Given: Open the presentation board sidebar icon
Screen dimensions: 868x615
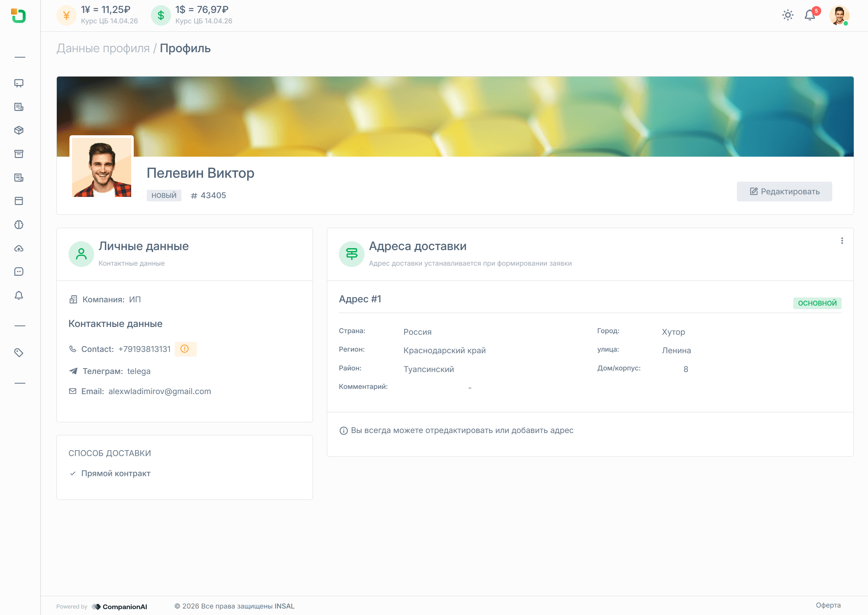Looking at the screenshot, I should pos(19,83).
